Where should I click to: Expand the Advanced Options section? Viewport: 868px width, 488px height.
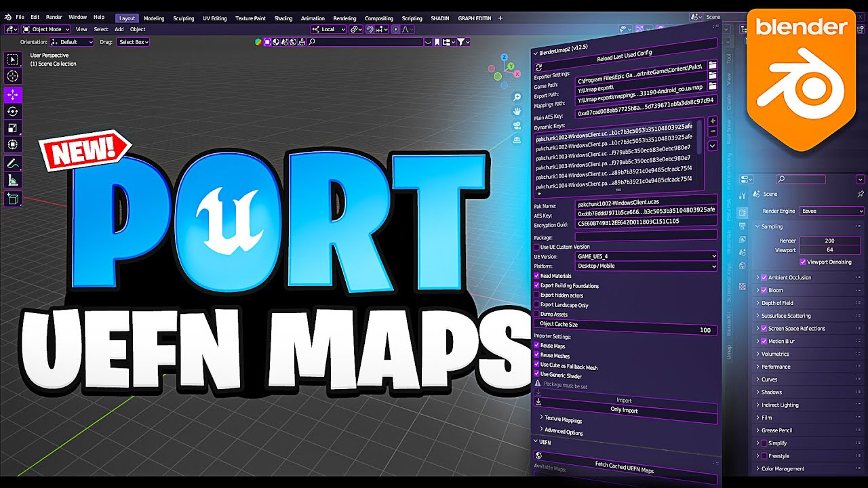(x=563, y=431)
